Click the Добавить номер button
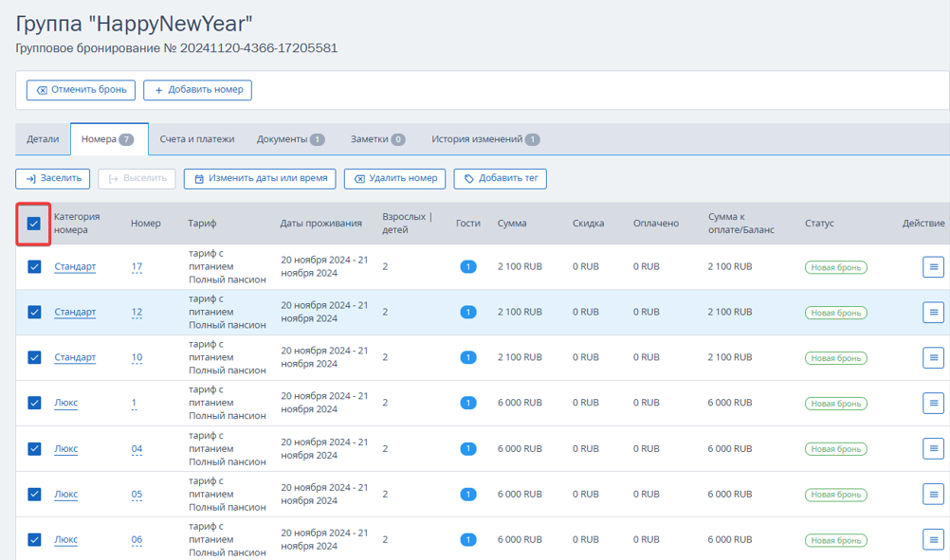 (197, 90)
